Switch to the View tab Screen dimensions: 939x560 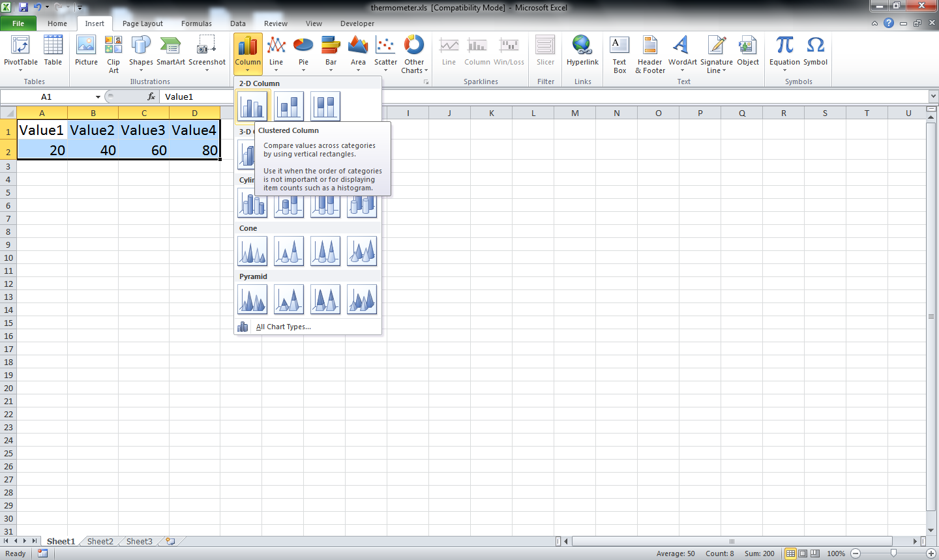pyautogui.click(x=314, y=23)
